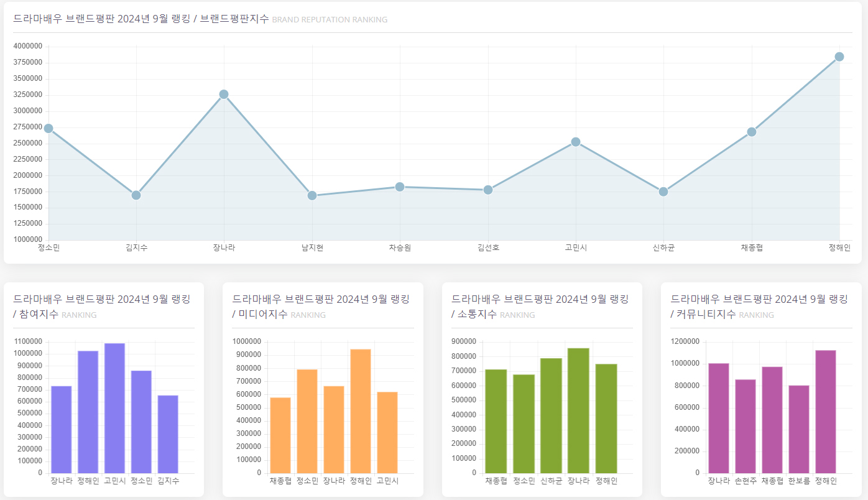Screen dimensions: 868x500
Task: Select the magenta 한보름 community index bar
Action: (x=799, y=429)
